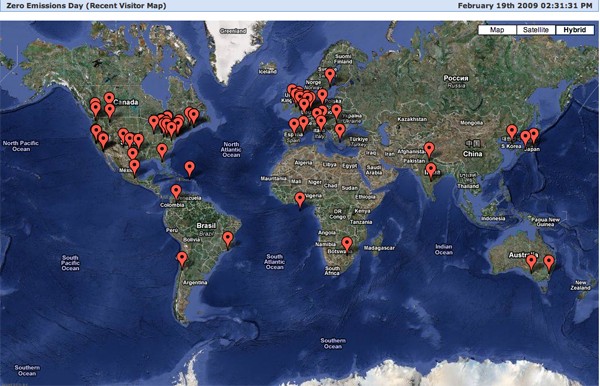The width and height of the screenshot is (600, 386).
Task: Click the Kazakhstan map label
Action: click(x=412, y=119)
